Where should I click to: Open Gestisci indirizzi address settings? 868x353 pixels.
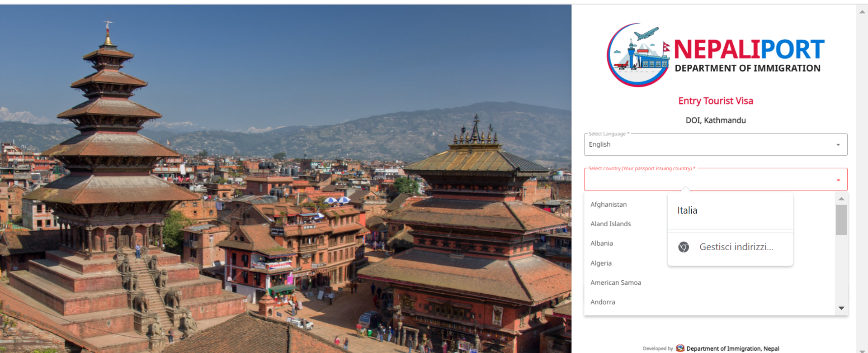(x=730, y=247)
